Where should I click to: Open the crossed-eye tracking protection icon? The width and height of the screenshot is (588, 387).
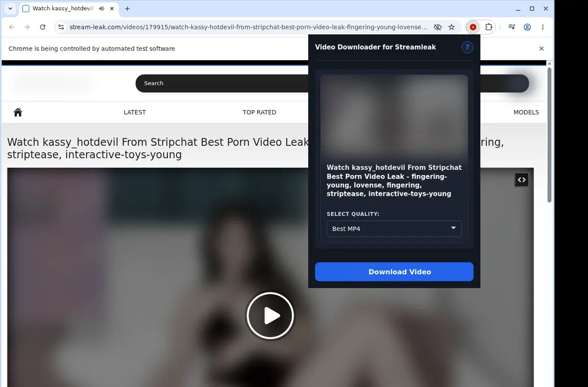tap(438, 27)
